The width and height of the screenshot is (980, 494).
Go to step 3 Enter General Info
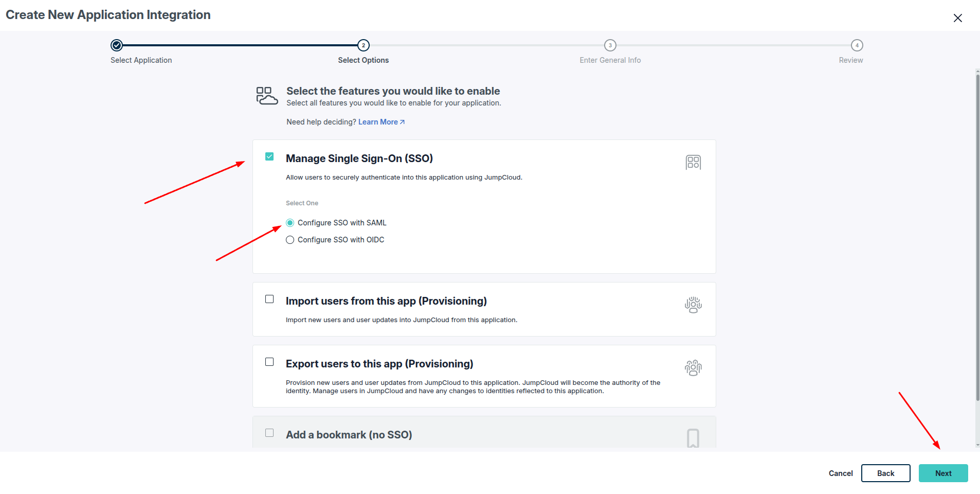[610, 45]
